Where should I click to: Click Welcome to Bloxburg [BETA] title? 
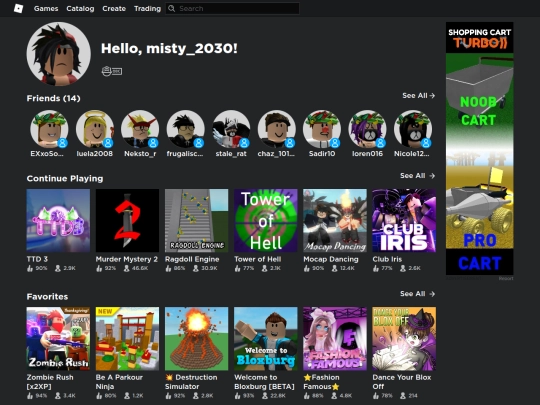(264, 382)
